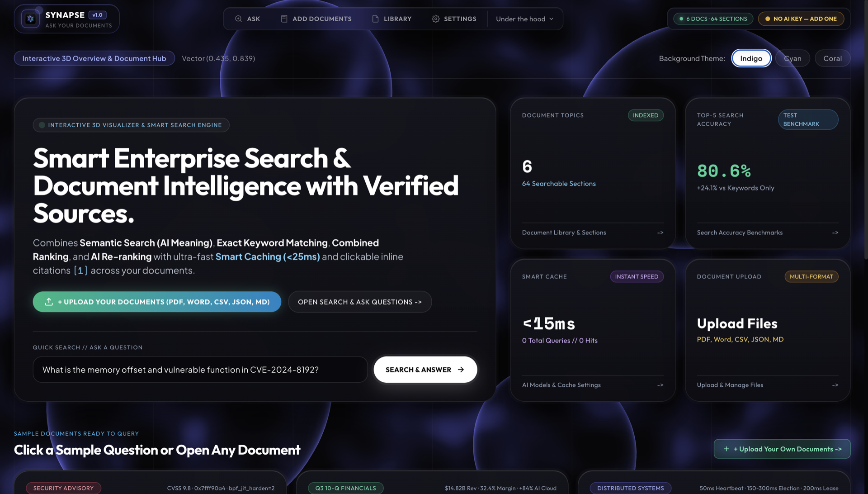The image size is (868, 494).
Task: Click Open Search & Ask Questions button
Action: [x=360, y=302]
